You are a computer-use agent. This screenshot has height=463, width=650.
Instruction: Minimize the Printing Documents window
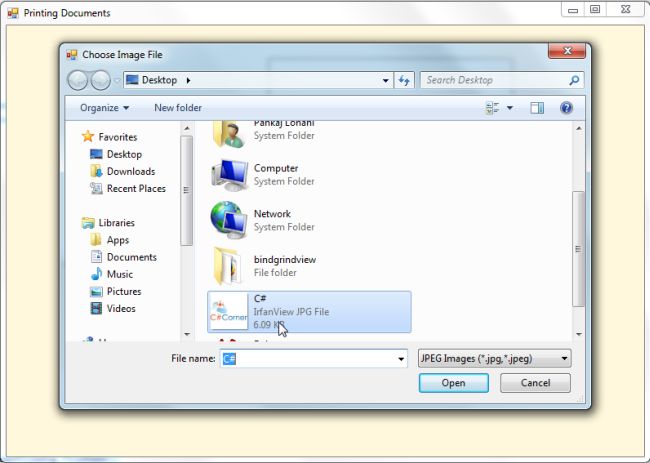coord(573,9)
